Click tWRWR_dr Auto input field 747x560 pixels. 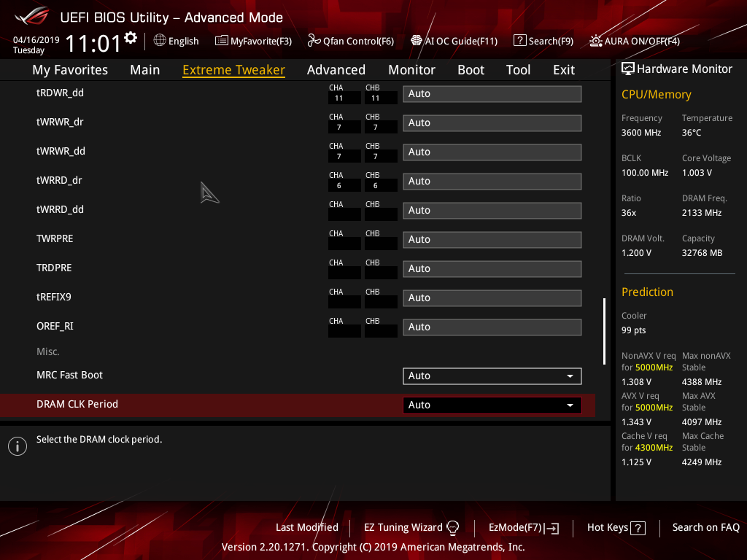click(492, 122)
